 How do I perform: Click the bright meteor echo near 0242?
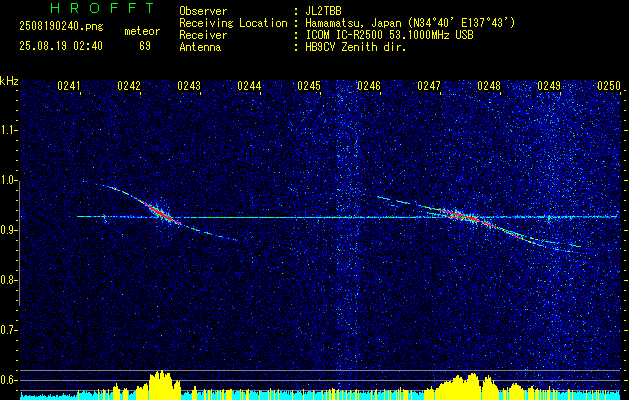click(x=160, y=213)
